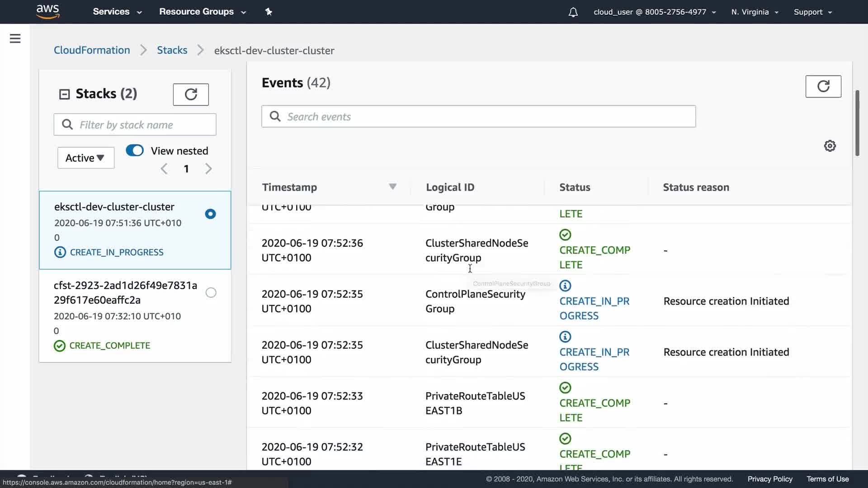This screenshot has width=868, height=488.
Task: Open the Resource Groups menu
Action: (202, 12)
